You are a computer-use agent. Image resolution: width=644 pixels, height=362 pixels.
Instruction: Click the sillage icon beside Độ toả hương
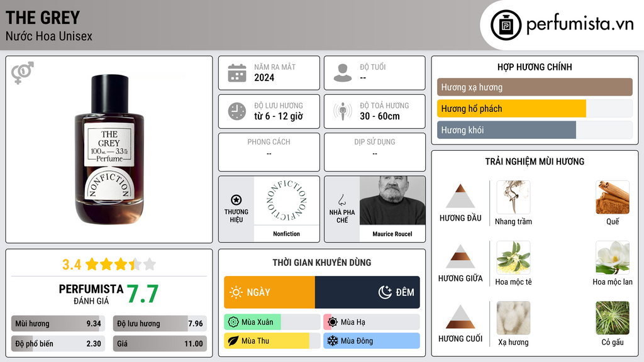343,111
